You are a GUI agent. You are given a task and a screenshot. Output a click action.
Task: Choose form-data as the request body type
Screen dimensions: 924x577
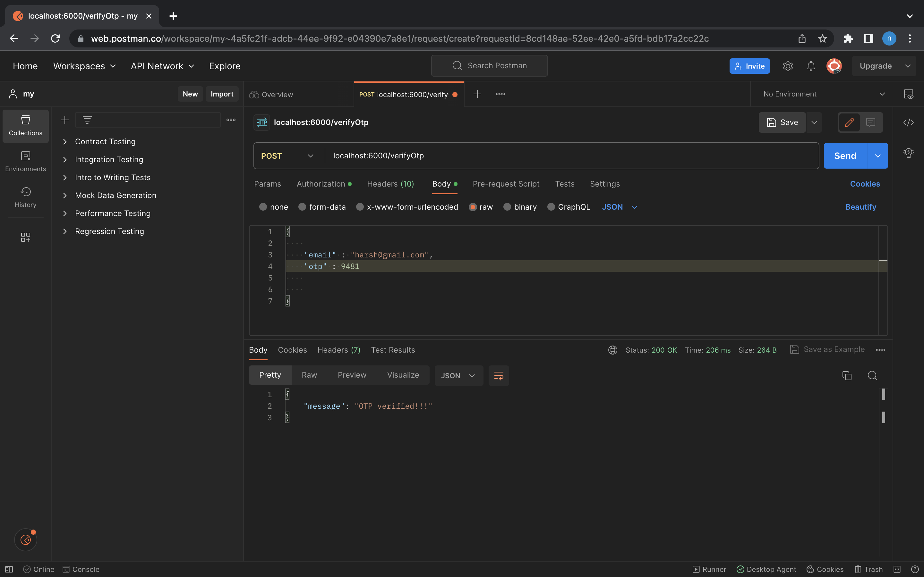coord(302,207)
